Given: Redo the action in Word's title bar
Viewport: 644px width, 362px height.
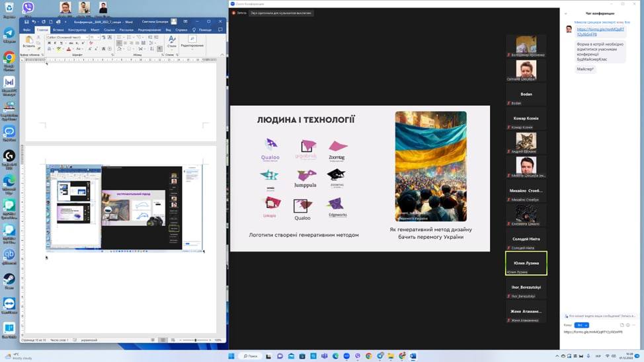Looking at the screenshot, I should [x=44, y=22].
